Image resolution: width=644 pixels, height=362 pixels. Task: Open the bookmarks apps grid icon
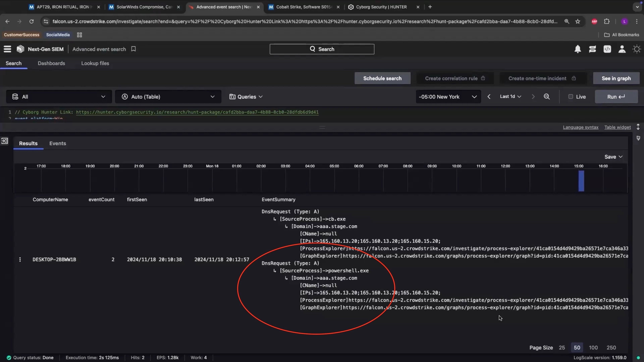79,35
